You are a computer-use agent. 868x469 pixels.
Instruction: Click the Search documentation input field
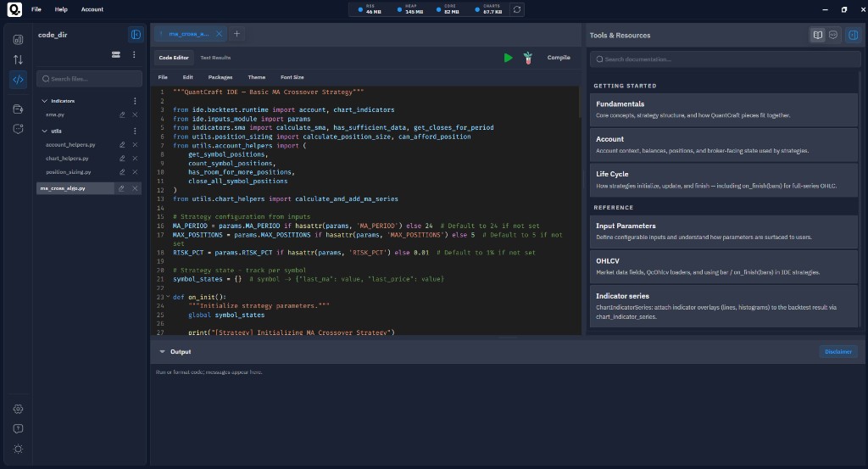click(726, 59)
